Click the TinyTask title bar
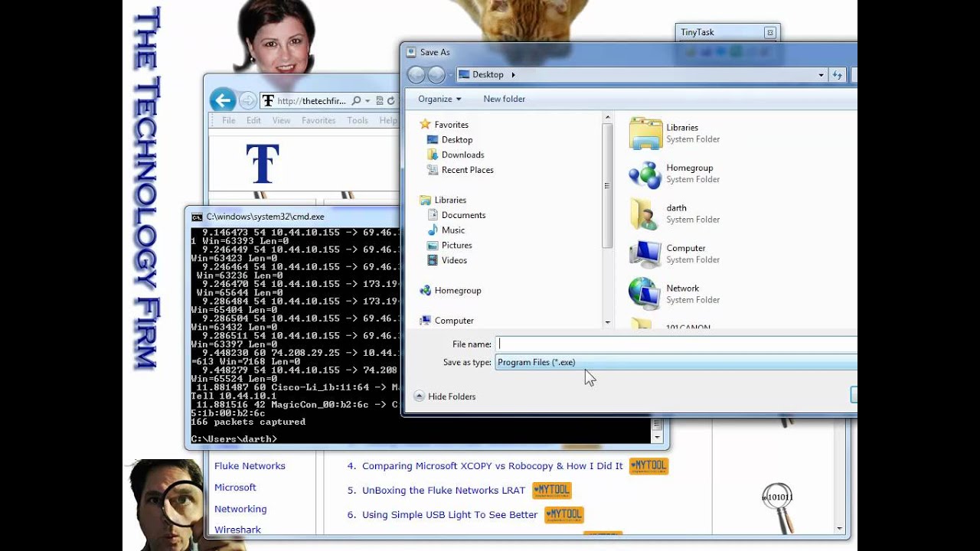This screenshot has width=980, height=551. (x=720, y=32)
